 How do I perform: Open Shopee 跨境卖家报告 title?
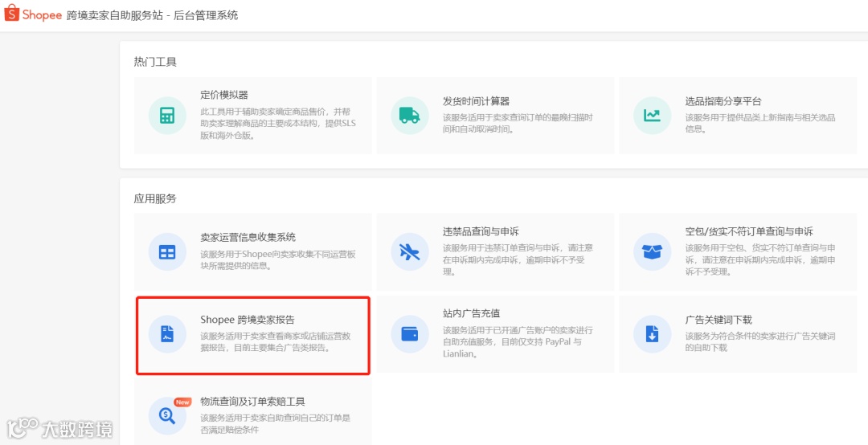[x=248, y=320]
